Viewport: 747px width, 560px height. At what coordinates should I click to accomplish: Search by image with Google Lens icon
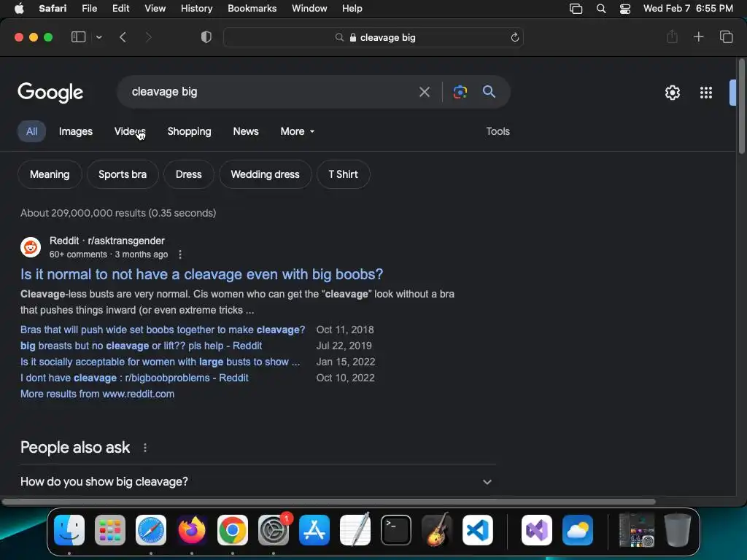460,92
